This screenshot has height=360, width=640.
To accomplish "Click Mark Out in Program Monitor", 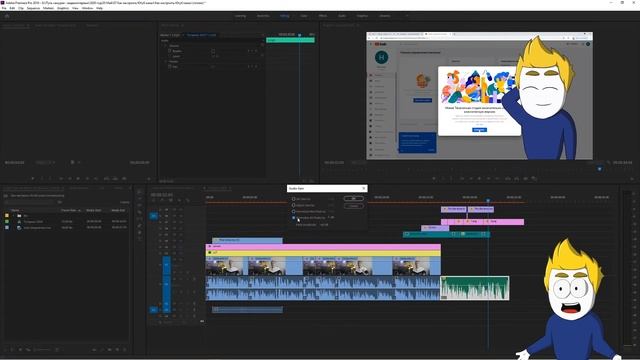I will (451, 178).
